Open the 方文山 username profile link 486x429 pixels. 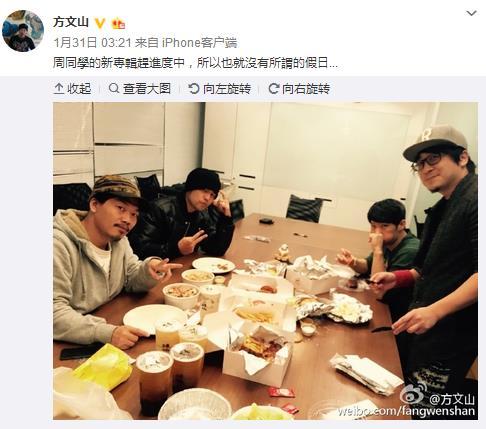point(71,22)
